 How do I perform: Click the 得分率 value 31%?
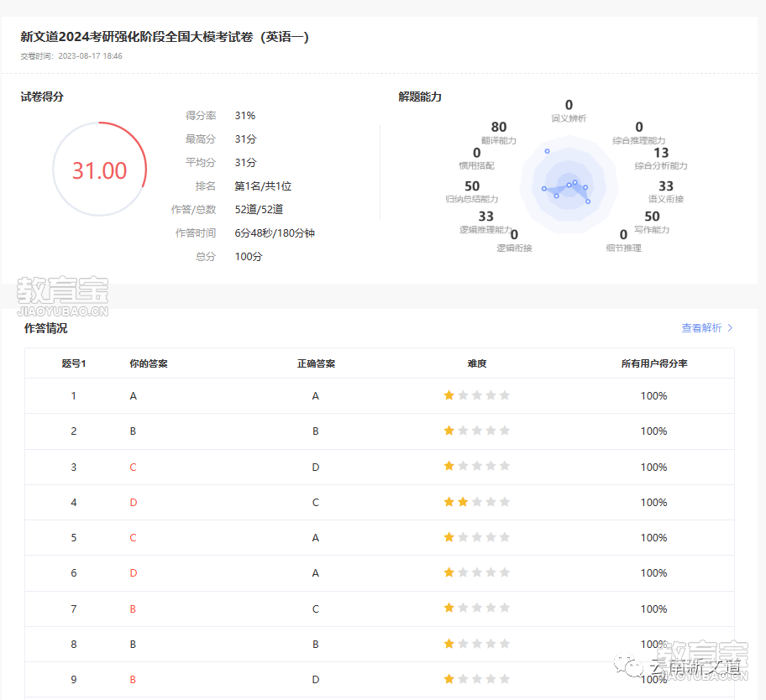245,116
